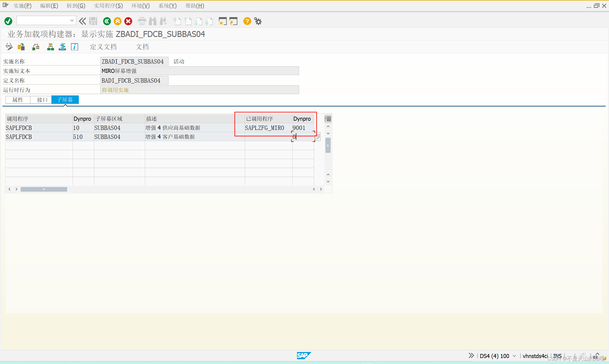The height and width of the screenshot is (364, 609).
Task: Click the green Enter checkmark icon
Action: click(8, 21)
